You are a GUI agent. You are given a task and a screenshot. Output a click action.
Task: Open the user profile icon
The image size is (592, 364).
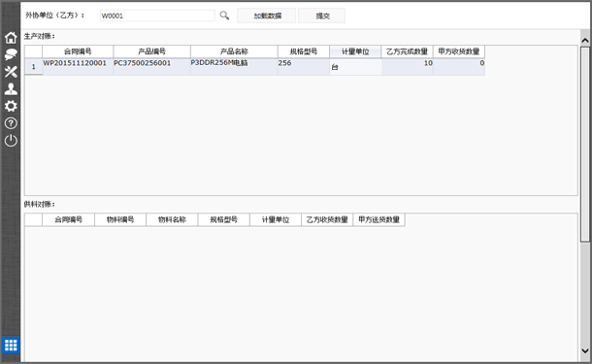point(11,88)
